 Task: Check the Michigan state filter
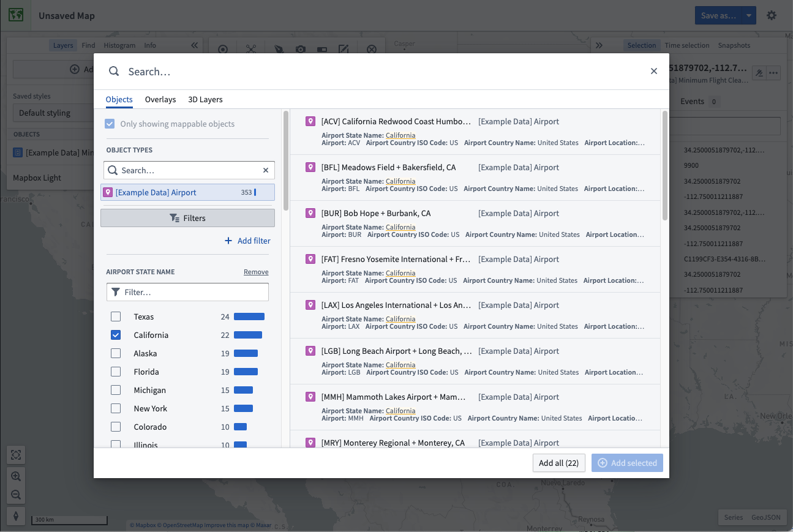116,390
